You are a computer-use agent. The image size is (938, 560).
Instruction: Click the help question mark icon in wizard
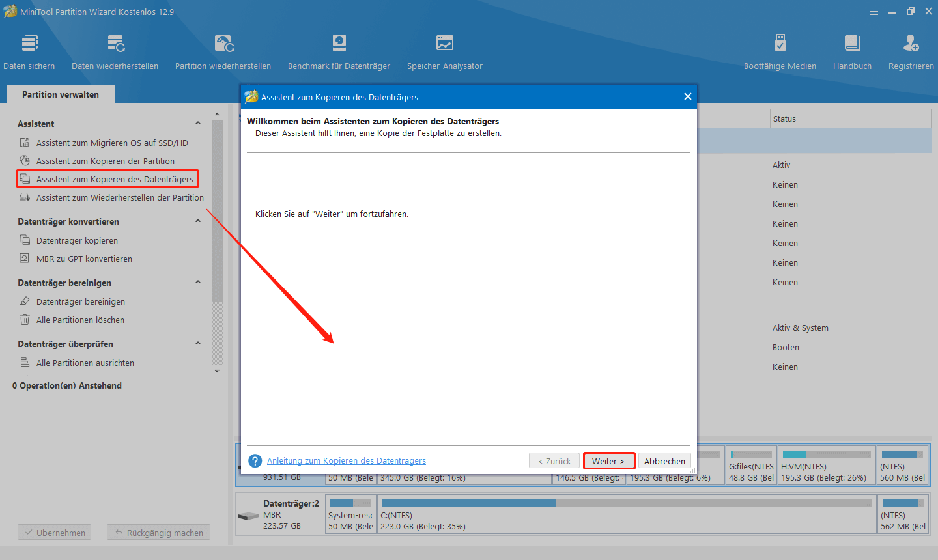255,461
